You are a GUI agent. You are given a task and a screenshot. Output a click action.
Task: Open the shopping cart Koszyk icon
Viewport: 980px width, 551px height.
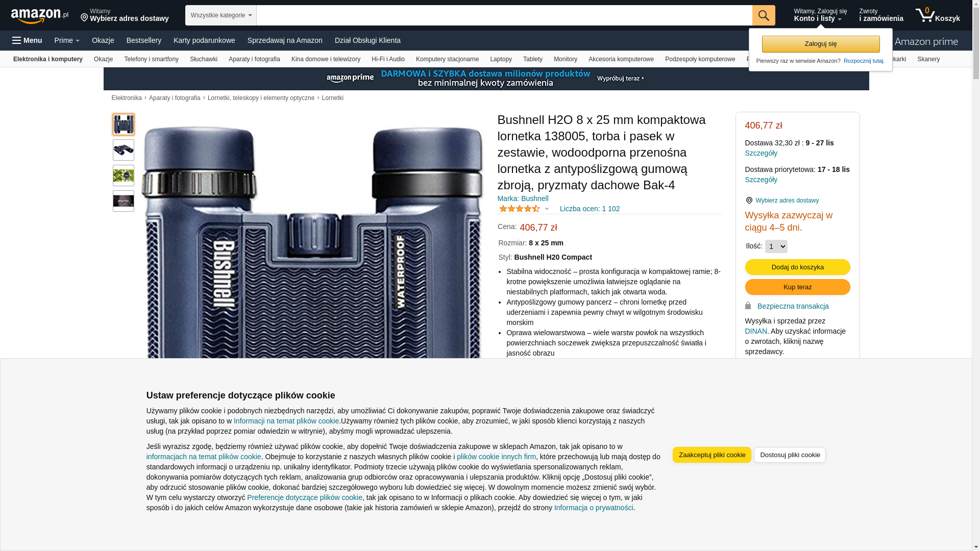(x=938, y=15)
